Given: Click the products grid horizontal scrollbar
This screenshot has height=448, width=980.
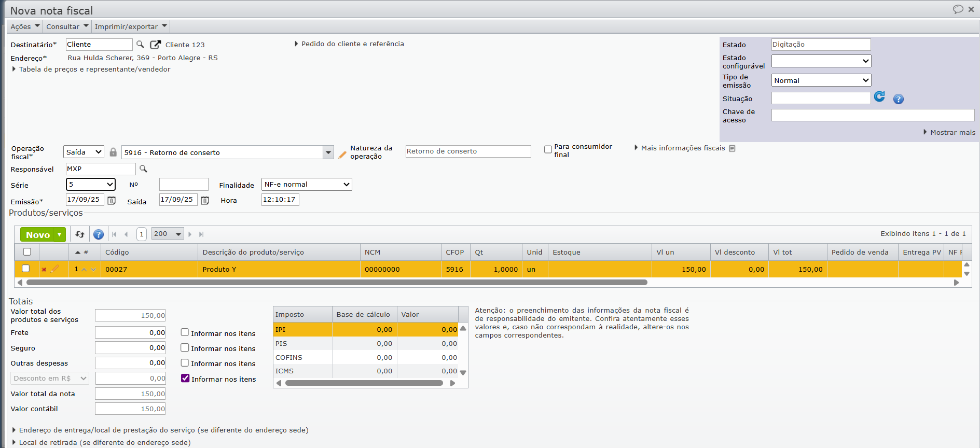Looking at the screenshot, I should click(x=337, y=283).
